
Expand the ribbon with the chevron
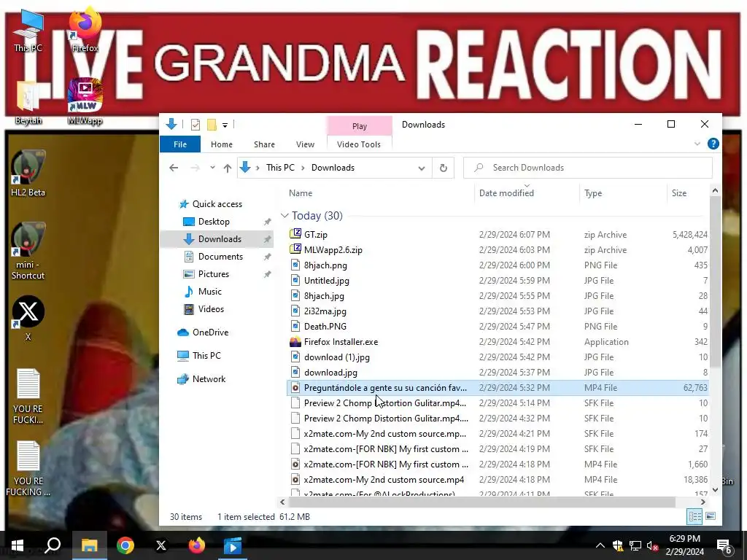tap(697, 144)
